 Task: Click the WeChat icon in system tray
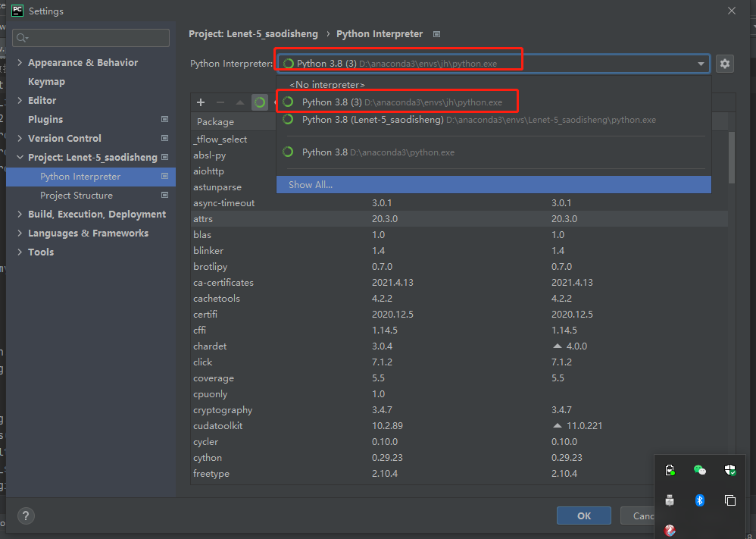700,470
